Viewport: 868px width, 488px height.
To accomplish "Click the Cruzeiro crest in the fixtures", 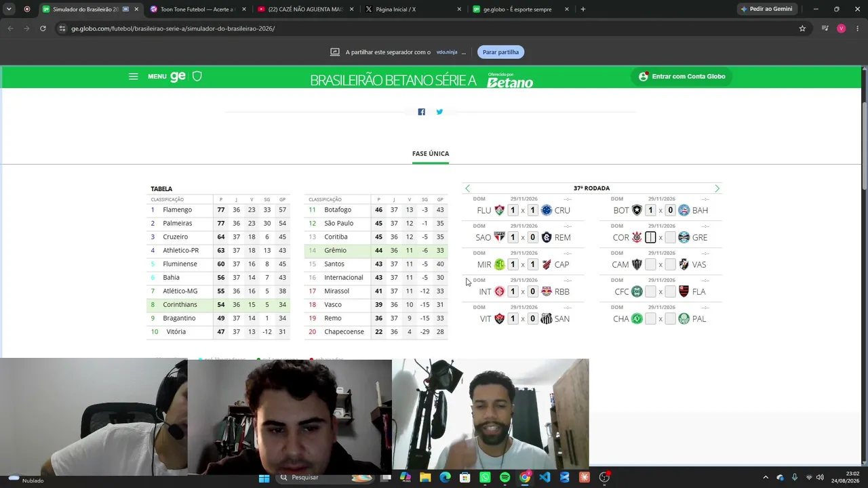I will (x=547, y=210).
